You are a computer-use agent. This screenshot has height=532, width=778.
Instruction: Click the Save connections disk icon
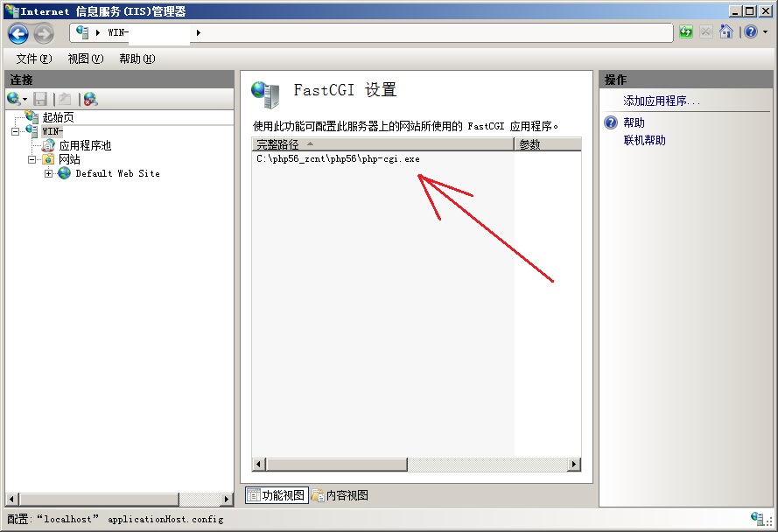[x=40, y=99]
